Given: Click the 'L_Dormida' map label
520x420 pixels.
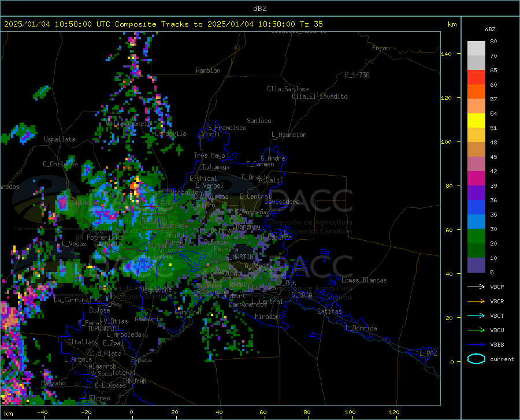Looking at the screenshot, I should coord(361,328).
